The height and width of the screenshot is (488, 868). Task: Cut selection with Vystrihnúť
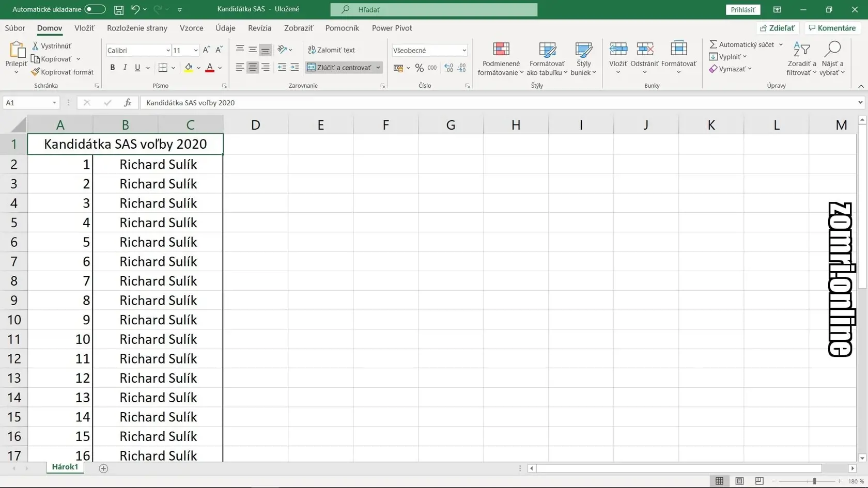52,46
